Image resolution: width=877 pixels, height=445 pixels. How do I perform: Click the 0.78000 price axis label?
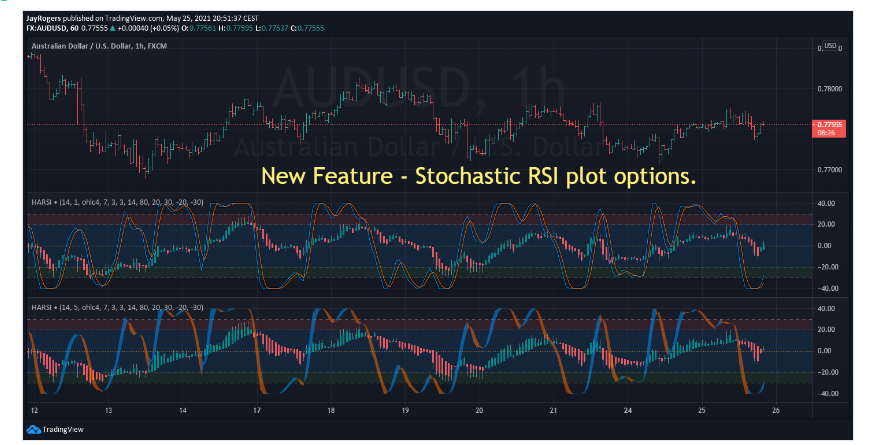point(830,89)
